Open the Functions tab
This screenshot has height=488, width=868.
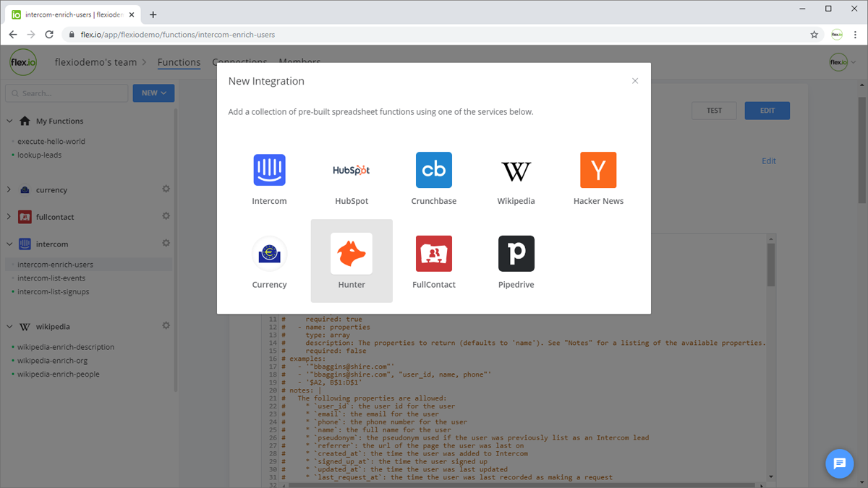tap(179, 62)
